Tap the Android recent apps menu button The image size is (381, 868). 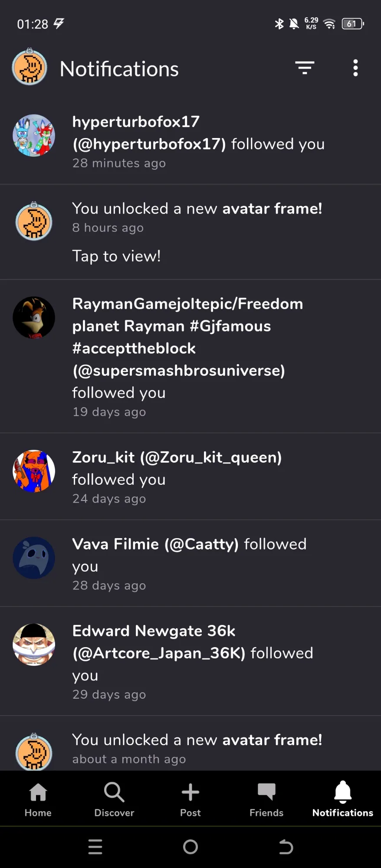point(95,847)
